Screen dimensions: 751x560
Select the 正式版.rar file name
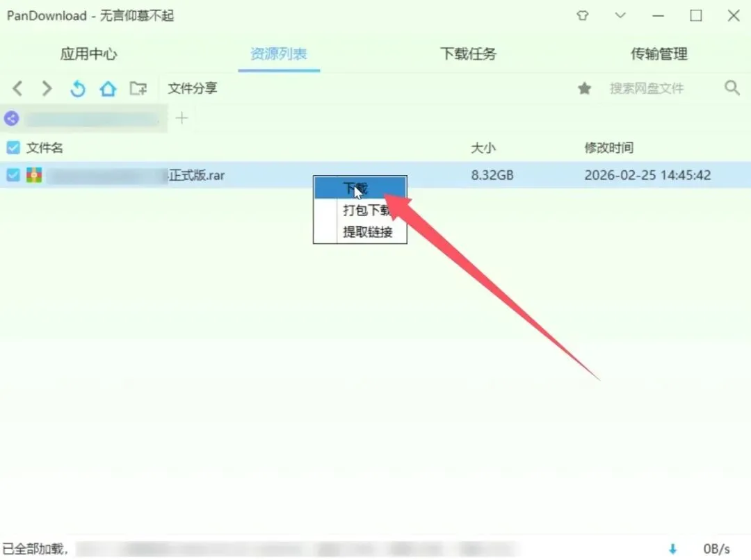pos(196,175)
